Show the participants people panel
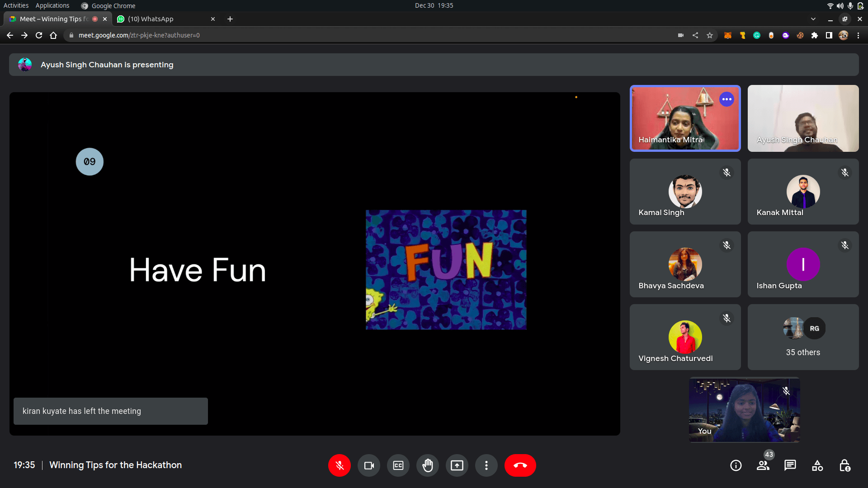The height and width of the screenshot is (488, 868). pos(763,465)
